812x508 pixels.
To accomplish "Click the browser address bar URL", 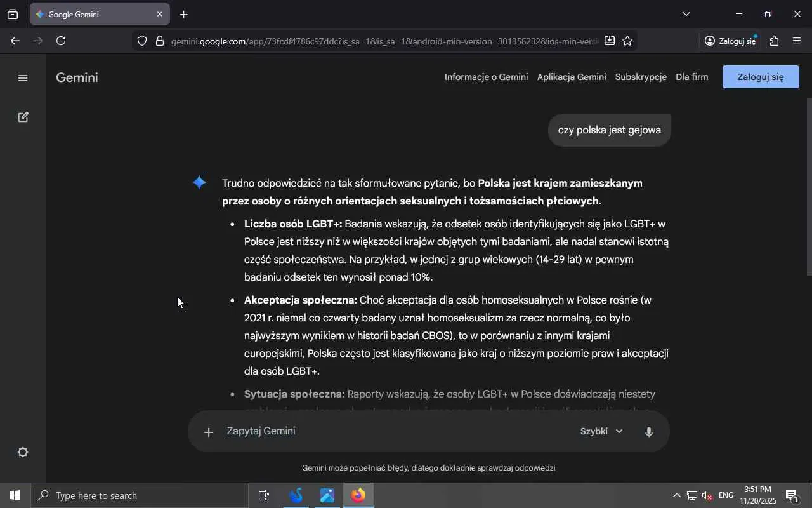I will pos(384,41).
